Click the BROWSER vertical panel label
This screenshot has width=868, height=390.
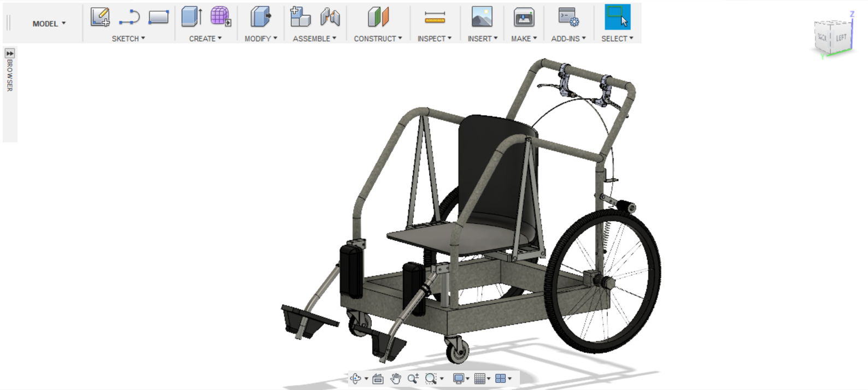pos(10,75)
